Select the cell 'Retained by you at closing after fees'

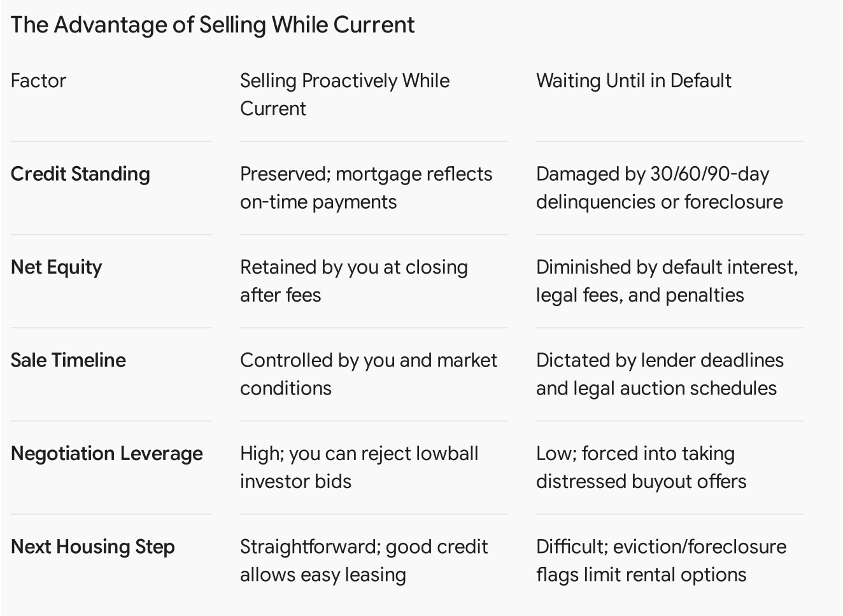point(354,281)
